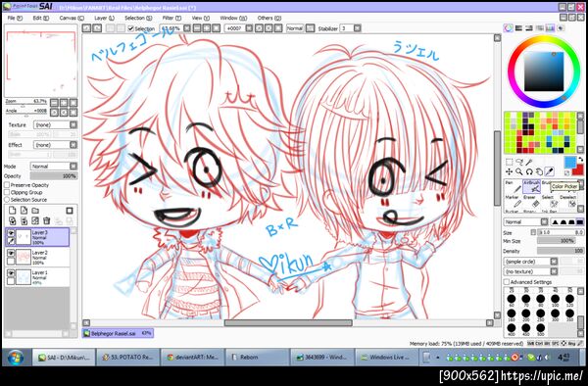Switch to Windows Live taskbar window
Viewport: 588px width, 386px height.
coord(386,358)
